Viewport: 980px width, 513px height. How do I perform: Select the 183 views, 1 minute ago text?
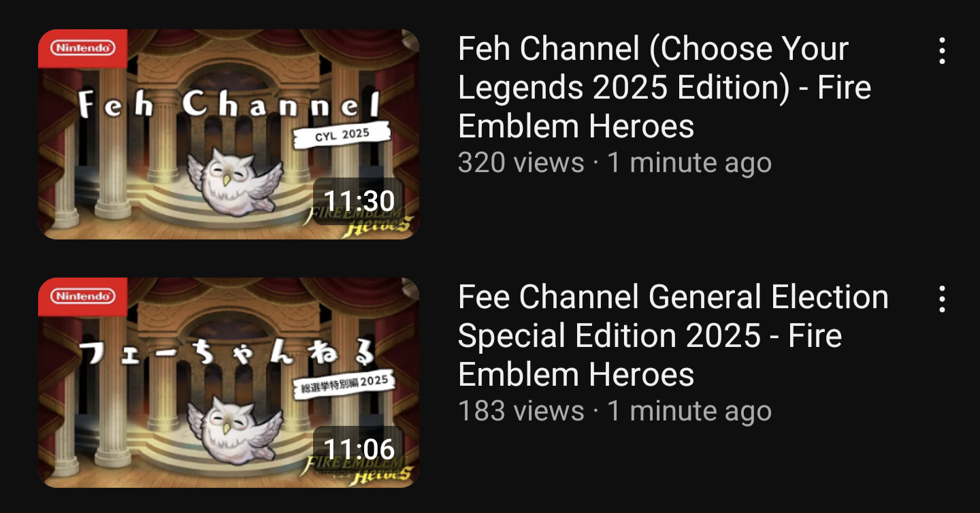pyautogui.click(x=615, y=411)
